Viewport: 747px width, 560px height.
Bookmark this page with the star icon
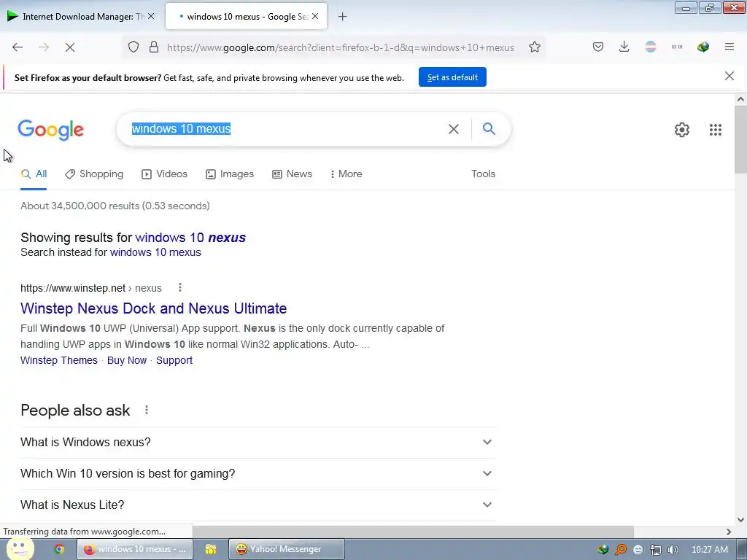(535, 47)
